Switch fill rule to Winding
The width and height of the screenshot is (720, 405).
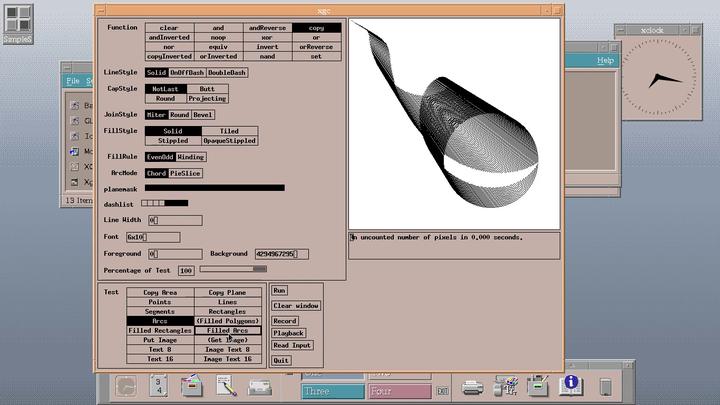coord(184,157)
